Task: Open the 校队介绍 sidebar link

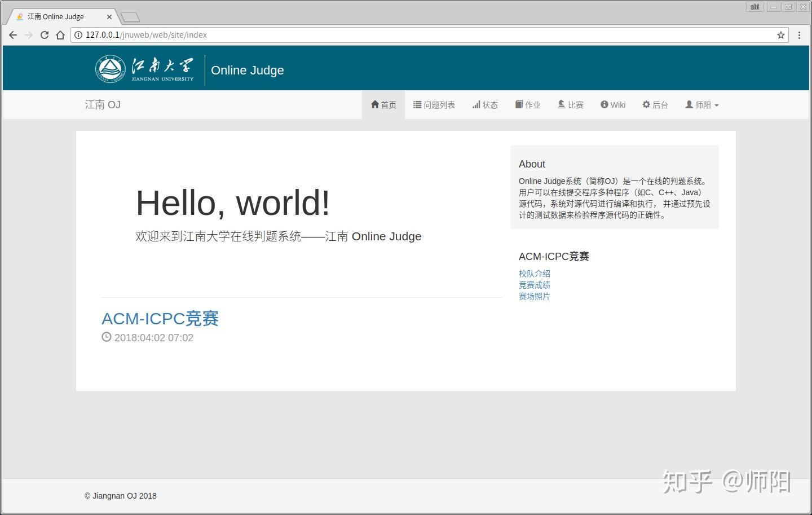Action: 535,274
